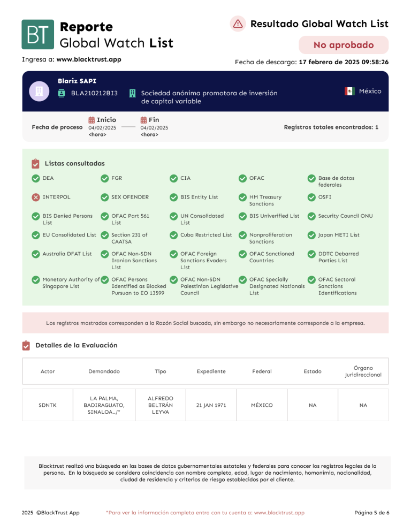The width and height of the screenshot is (411, 532).
Task: Click the Fin calendar icon
Action: point(143,120)
